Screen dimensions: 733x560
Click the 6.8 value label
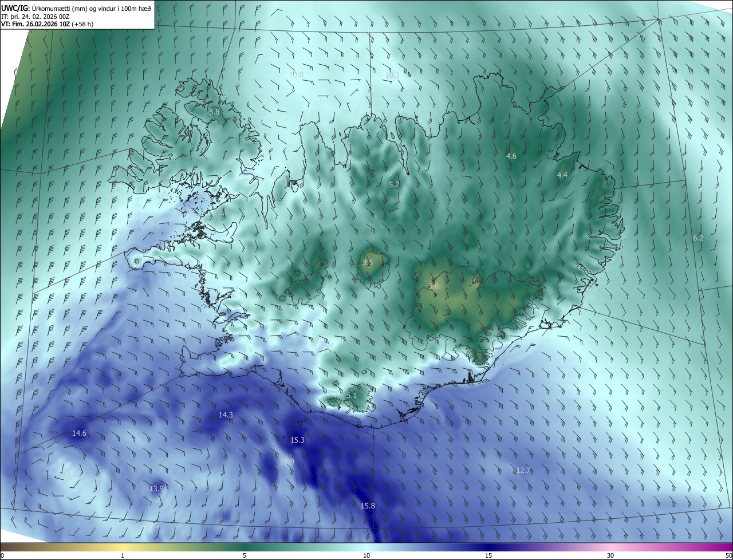223,212
